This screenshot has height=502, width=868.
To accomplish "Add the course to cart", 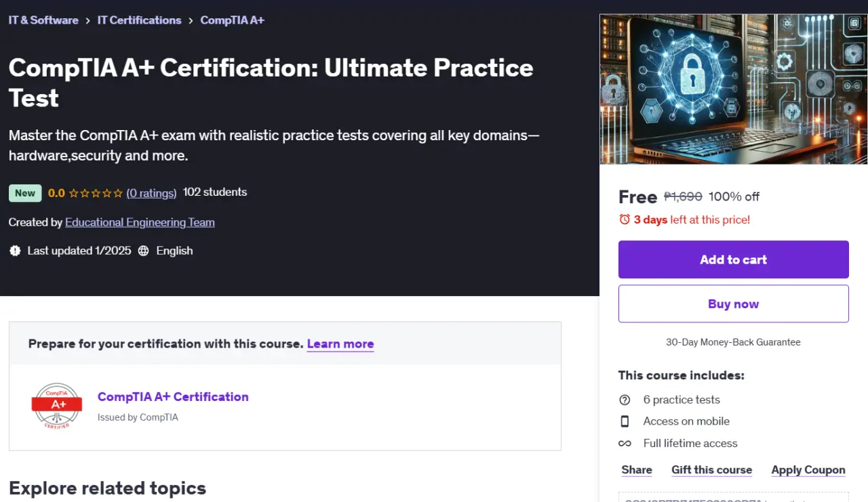I will click(x=734, y=259).
